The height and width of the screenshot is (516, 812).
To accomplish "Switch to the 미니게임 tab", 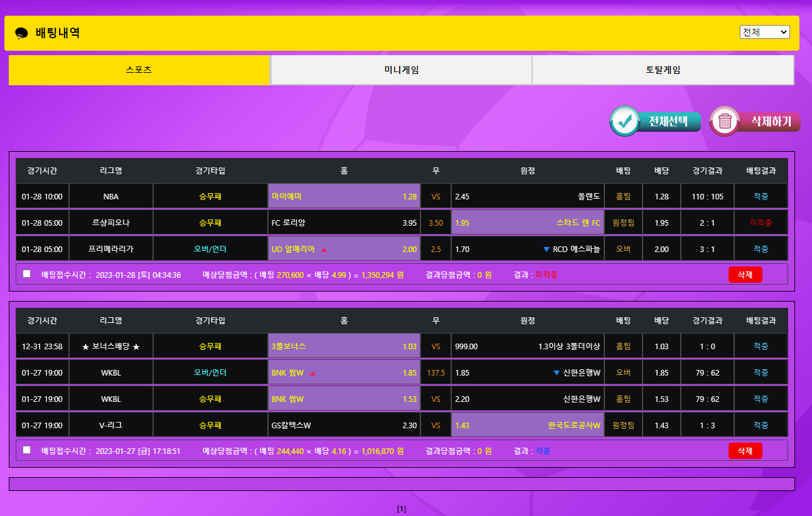I will pos(401,70).
